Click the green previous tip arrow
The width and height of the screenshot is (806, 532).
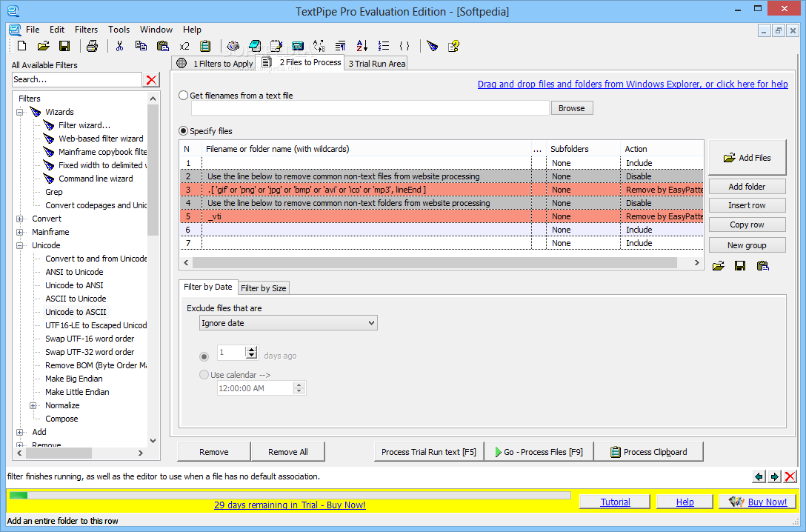click(758, 476)
